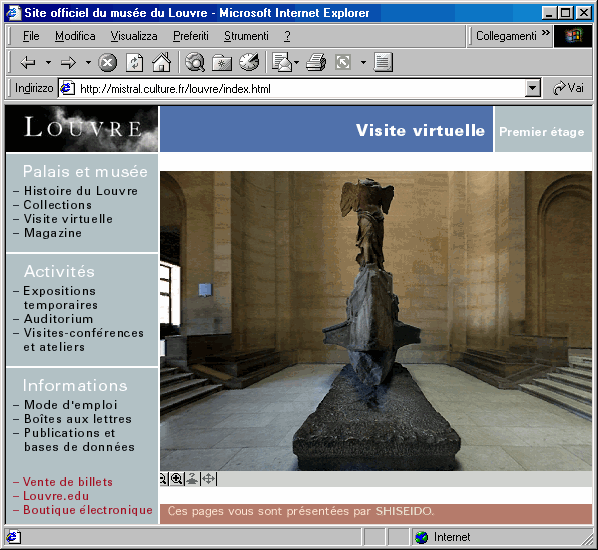598x550 pixels.
Task: Open the History clock icon
Action: click(249, 62)
